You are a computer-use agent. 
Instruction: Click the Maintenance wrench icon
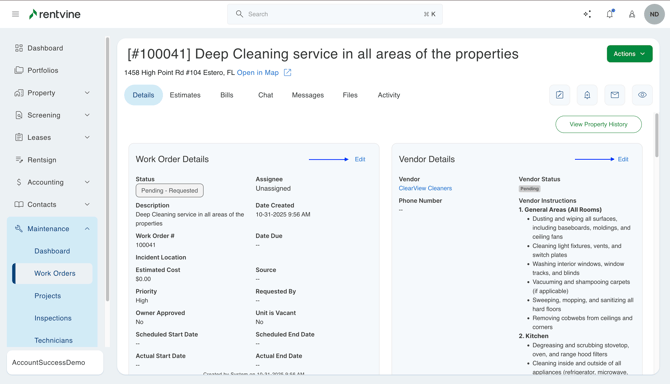18,229
